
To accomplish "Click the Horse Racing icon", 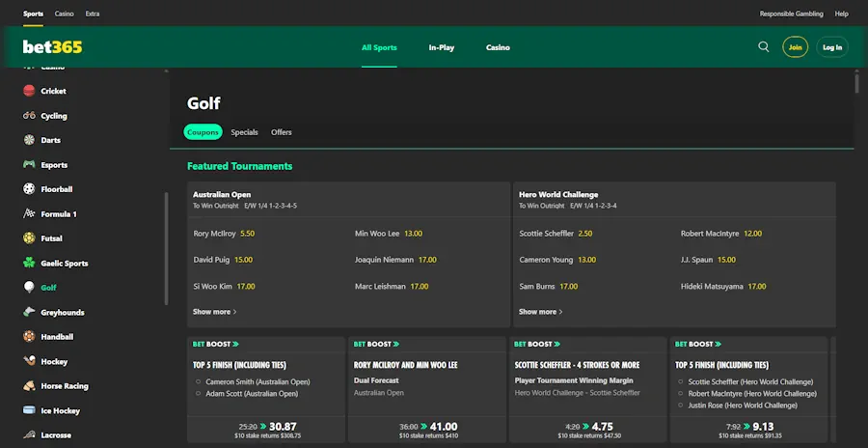I will click(x=29, y=386).
